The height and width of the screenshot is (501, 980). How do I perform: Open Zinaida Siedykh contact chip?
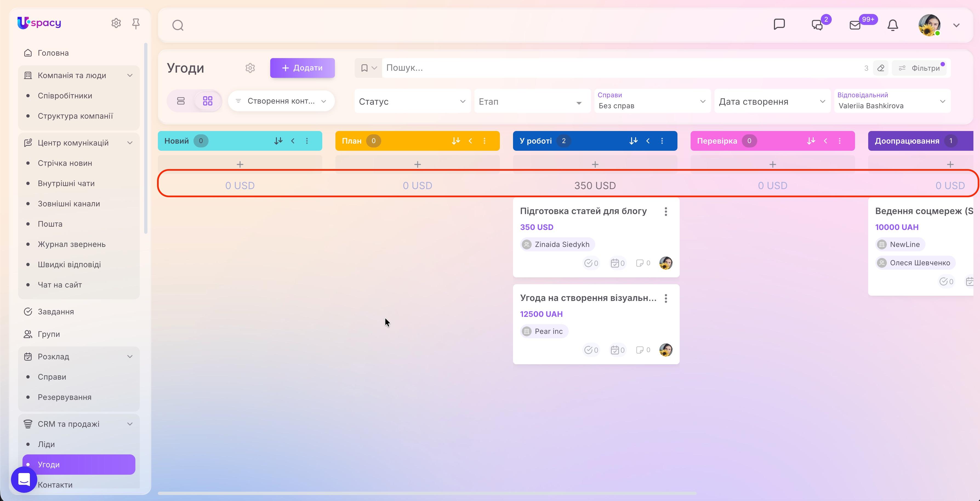(557, 244)
